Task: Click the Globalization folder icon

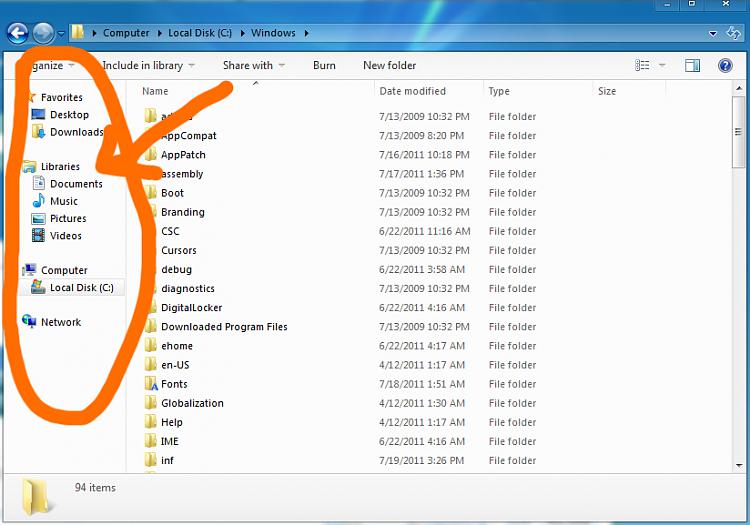Action: click(x=151, y=403)
